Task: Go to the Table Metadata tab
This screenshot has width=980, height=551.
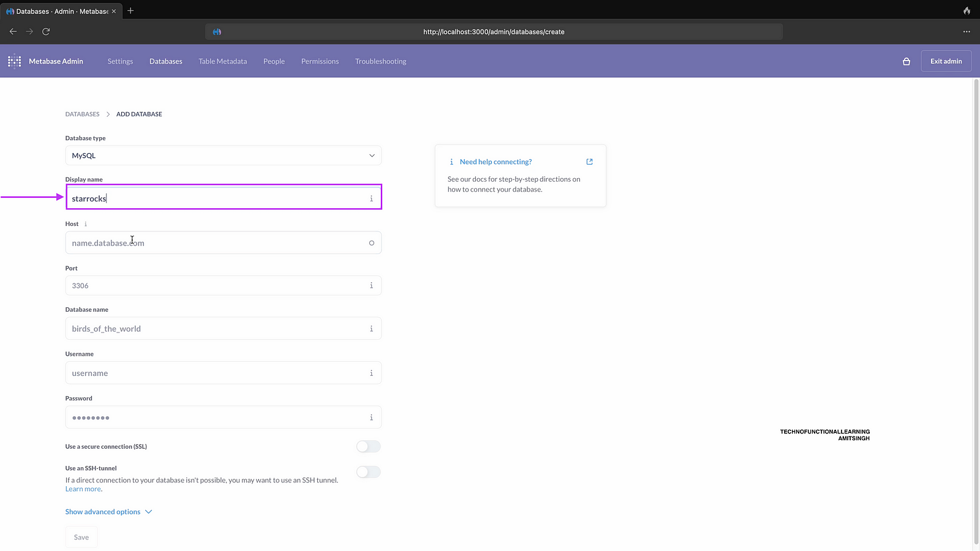Action: point(222,61)
